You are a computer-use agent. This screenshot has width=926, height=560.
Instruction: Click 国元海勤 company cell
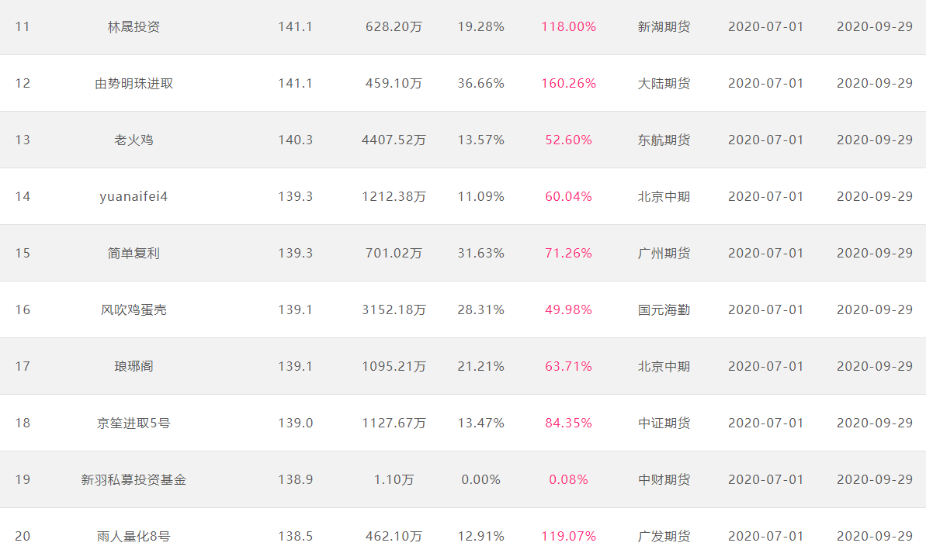[x=664, y=309]
